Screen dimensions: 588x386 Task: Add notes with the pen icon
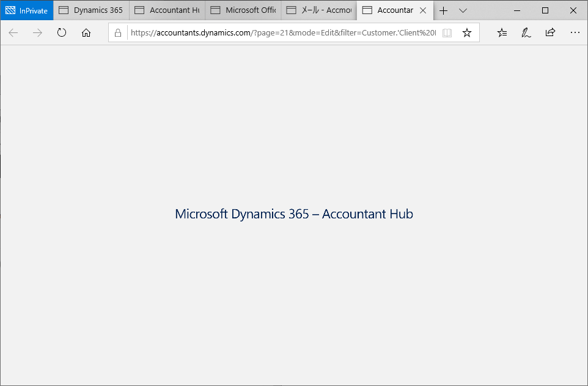pyautogui.click(x=526, y=32)
